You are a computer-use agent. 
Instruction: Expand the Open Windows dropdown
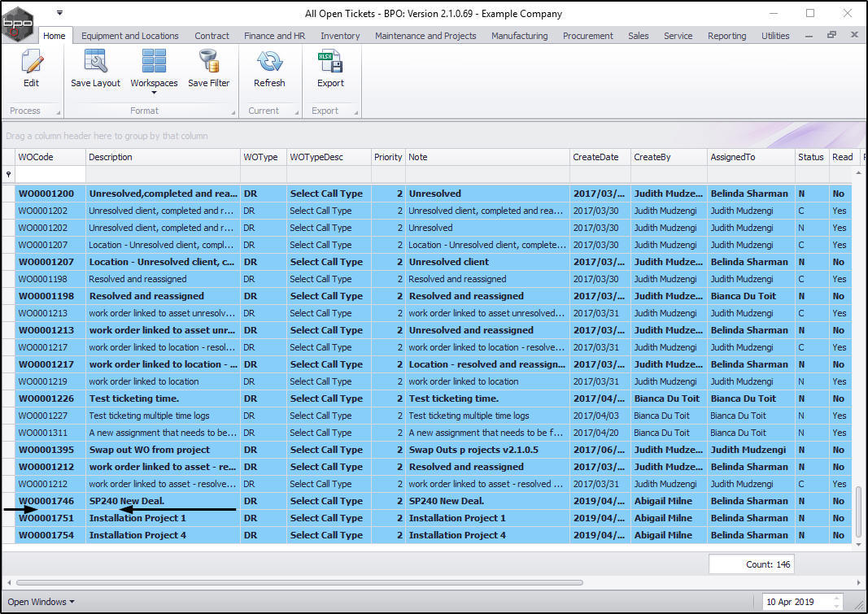point(41,602)
